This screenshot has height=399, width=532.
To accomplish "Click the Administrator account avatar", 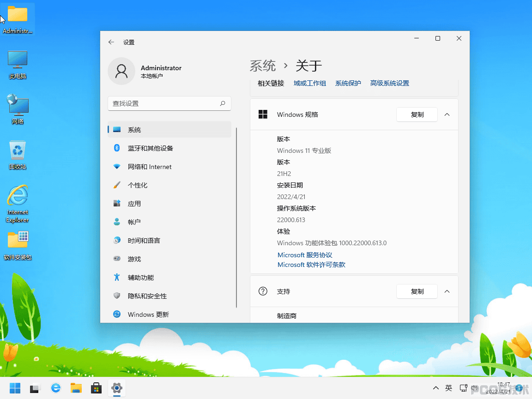I will (x=121, y=71).
